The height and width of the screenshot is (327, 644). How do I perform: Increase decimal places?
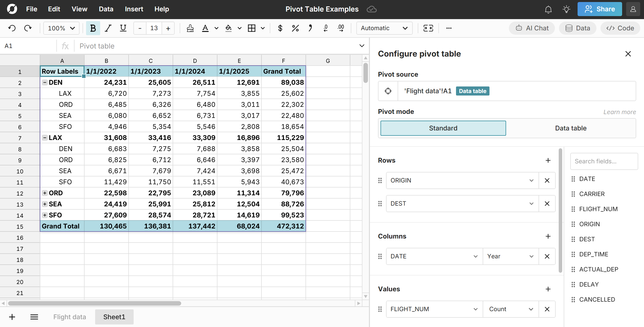(x=340, y=28)
